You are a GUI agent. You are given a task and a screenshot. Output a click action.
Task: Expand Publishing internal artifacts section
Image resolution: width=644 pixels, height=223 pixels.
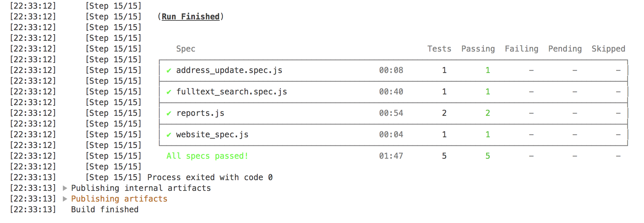point(65,188)
